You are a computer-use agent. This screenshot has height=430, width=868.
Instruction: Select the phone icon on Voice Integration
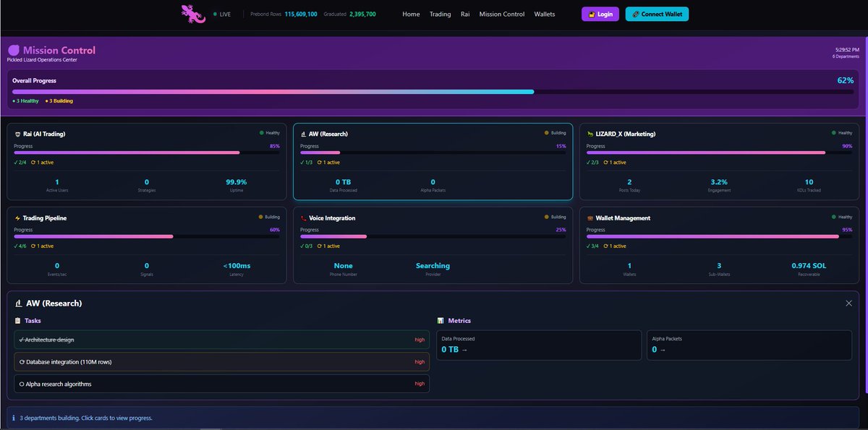(305, 218)
